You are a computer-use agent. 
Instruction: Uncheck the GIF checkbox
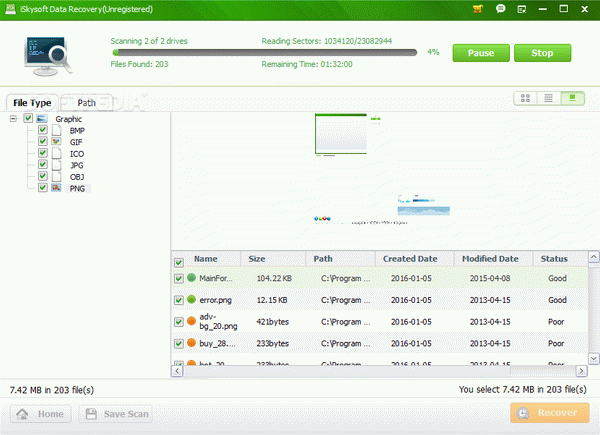coord(43,141)
